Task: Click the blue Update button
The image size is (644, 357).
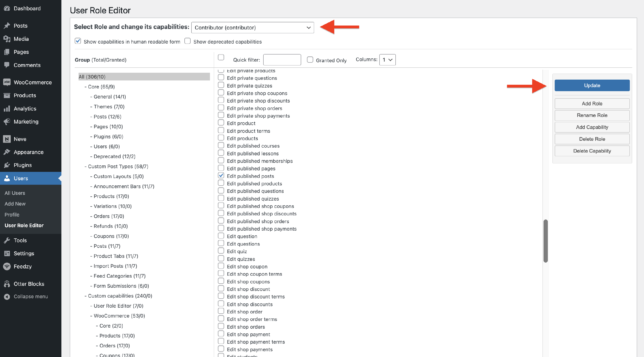Action: click(592, 85)
